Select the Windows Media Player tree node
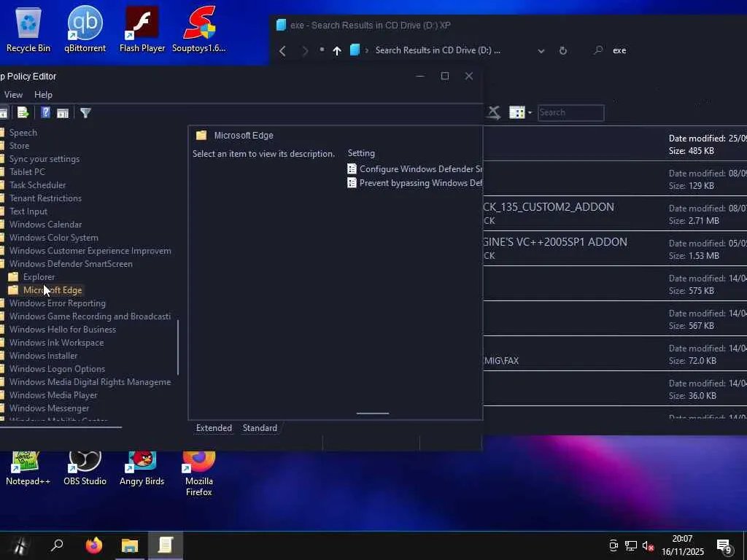Screen dimensions: 747x560 tap(53, 395)
